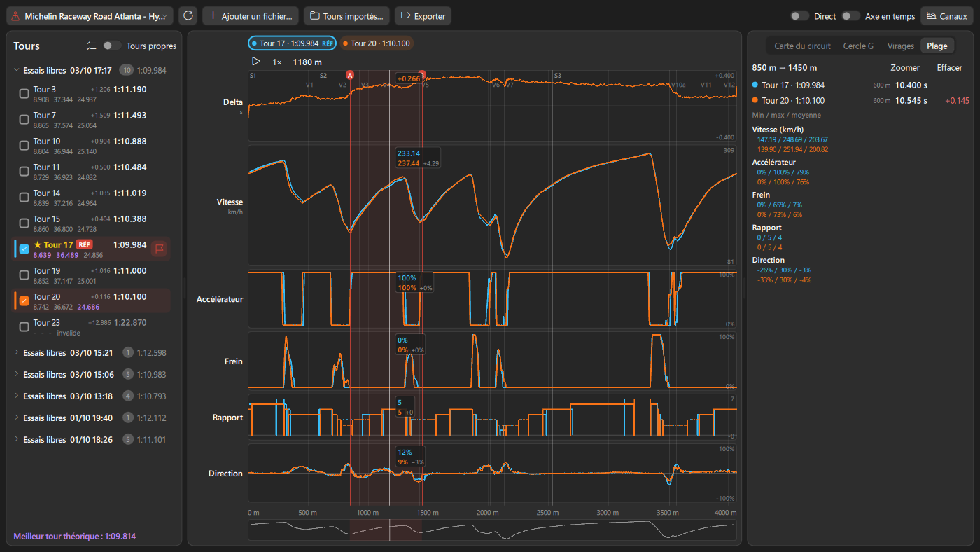Click the Meilleur tour théorique : 1:09.814 text
The width and height of the screenshot is (980, 552).
pyautogui.click(x=75, y=537)
